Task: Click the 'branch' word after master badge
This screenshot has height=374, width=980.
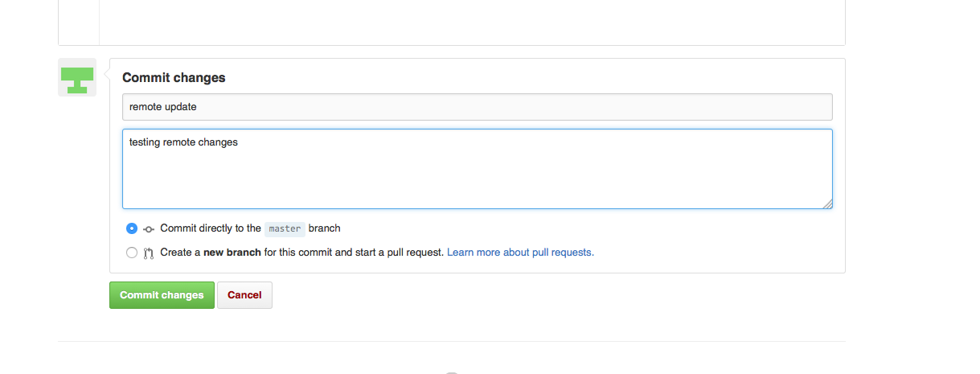Action: (x=325, y=228)
